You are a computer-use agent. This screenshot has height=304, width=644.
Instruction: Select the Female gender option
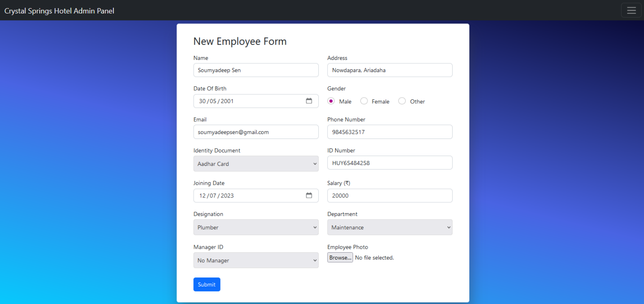[x=364, y=101]
